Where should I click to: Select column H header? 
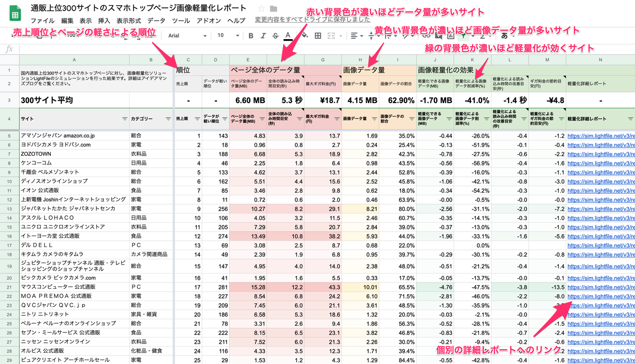[360, 60]
